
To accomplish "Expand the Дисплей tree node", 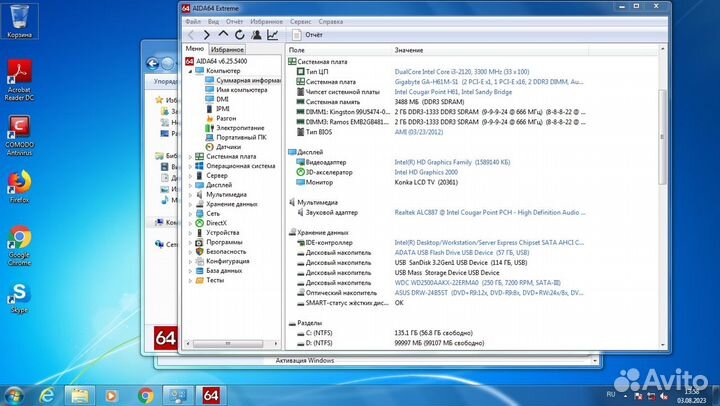I will click(190, 185).
